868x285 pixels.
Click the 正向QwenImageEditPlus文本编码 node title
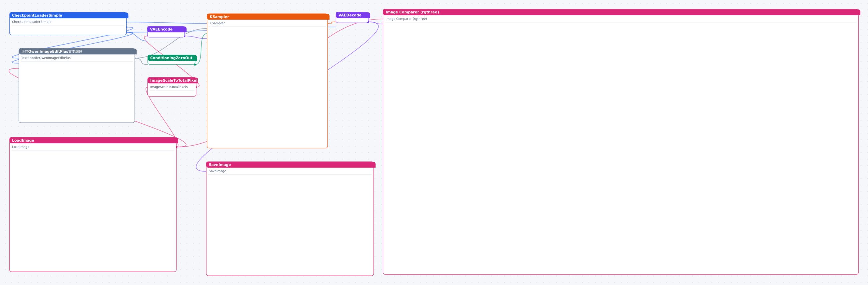51,51
